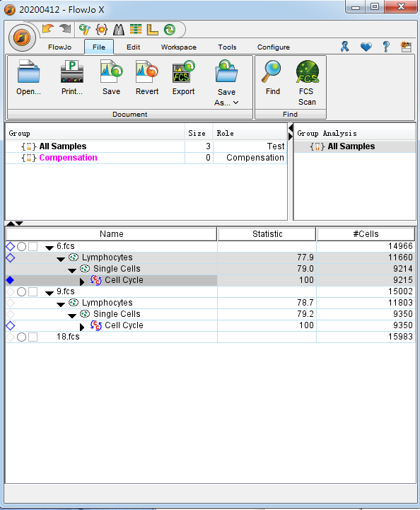Toggle the blue diamond beside 9.fcs Cell Cycle
420x510 pixels.
point(11,325)
